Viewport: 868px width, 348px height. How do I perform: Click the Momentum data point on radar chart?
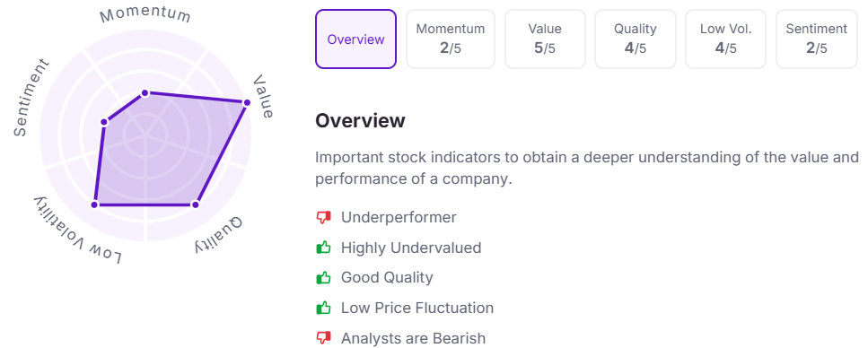click(145, 93)
